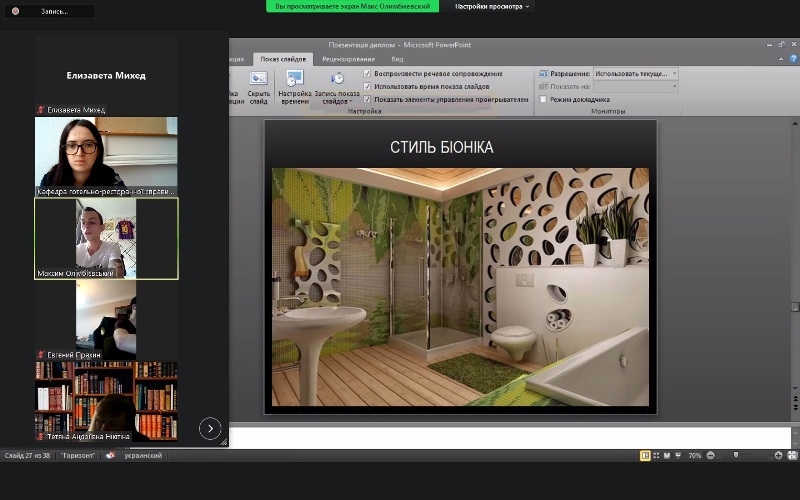Switch to Normal view in status bar
This screenshot has width=800, height=500.
(x=645, y=456)
